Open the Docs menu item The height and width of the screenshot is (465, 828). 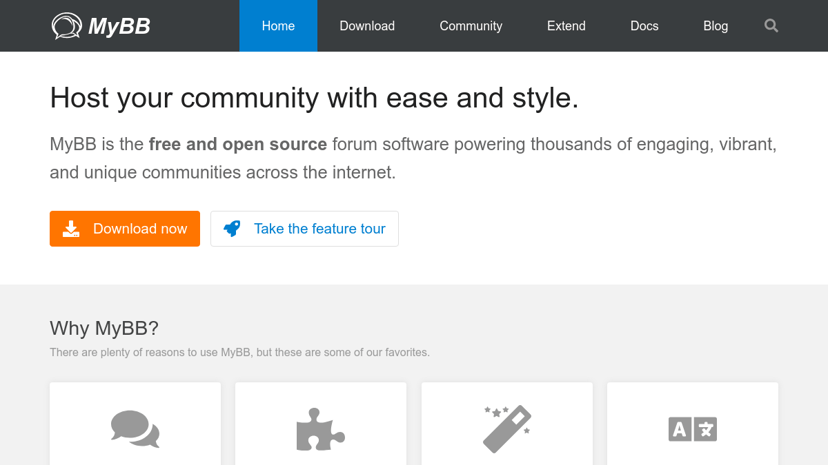click(644, 26)
